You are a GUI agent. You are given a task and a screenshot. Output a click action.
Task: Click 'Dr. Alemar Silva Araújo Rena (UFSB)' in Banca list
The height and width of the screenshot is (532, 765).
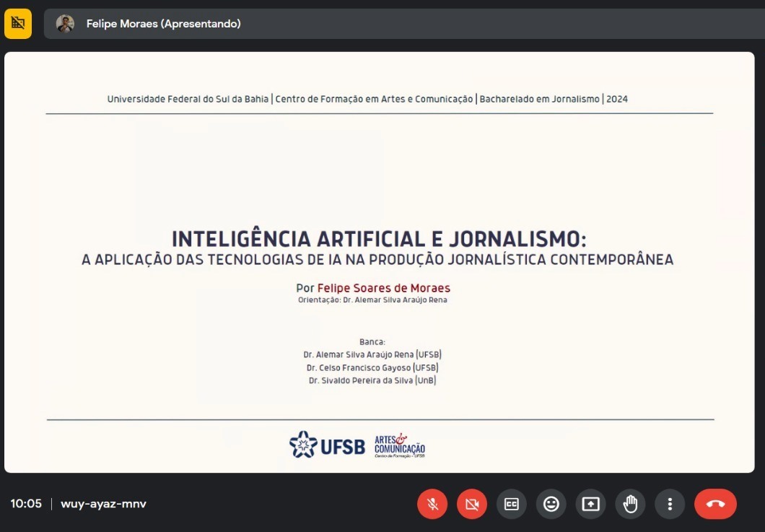point(372,355)
